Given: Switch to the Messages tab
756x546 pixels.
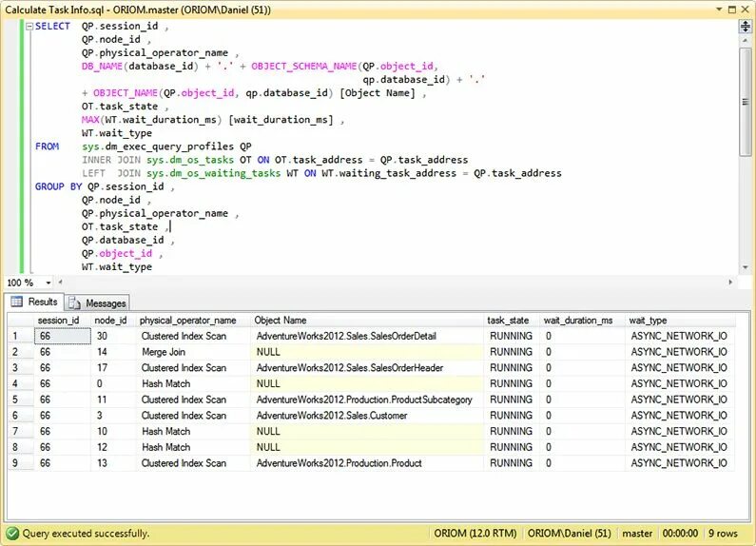Looking at the screenshot, I should point(97,302).
